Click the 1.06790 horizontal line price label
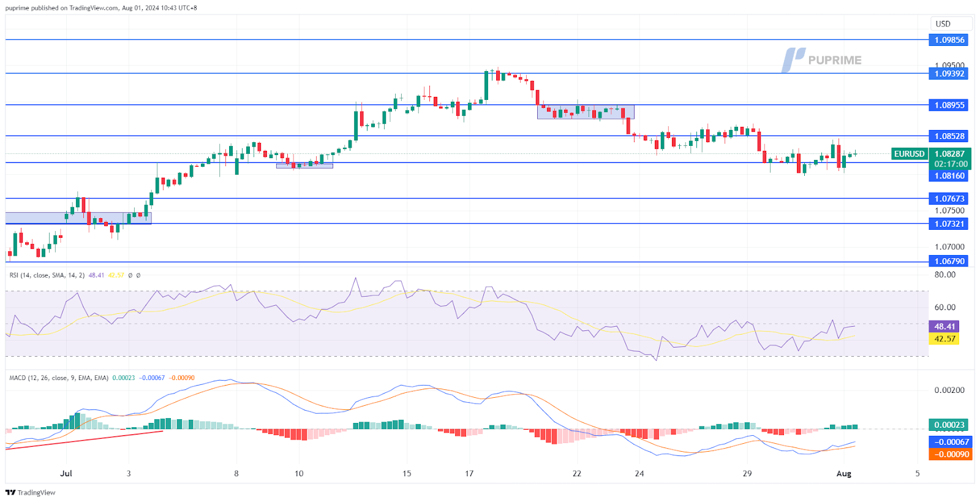Image resolution: width=980 pixels, height=502 pixels. 949,261
